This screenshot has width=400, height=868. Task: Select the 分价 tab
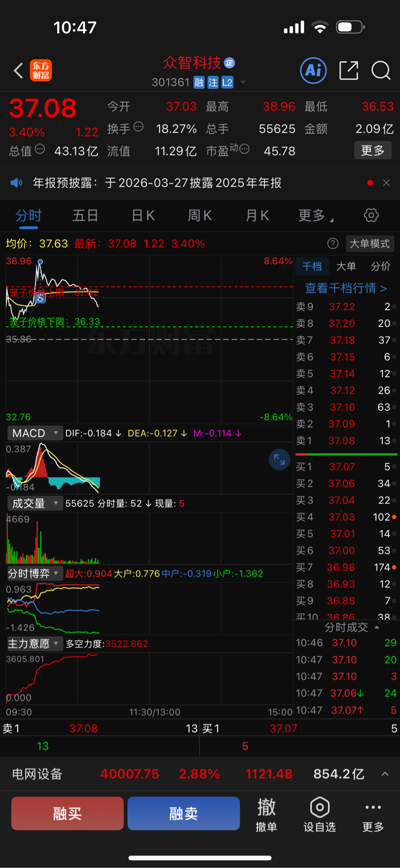pos(381,266)
